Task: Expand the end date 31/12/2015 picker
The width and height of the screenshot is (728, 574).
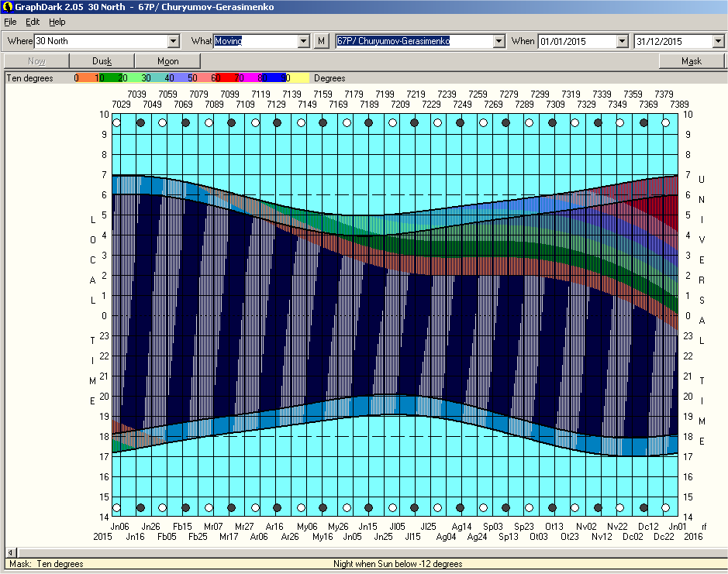Action: coord(718,41)
